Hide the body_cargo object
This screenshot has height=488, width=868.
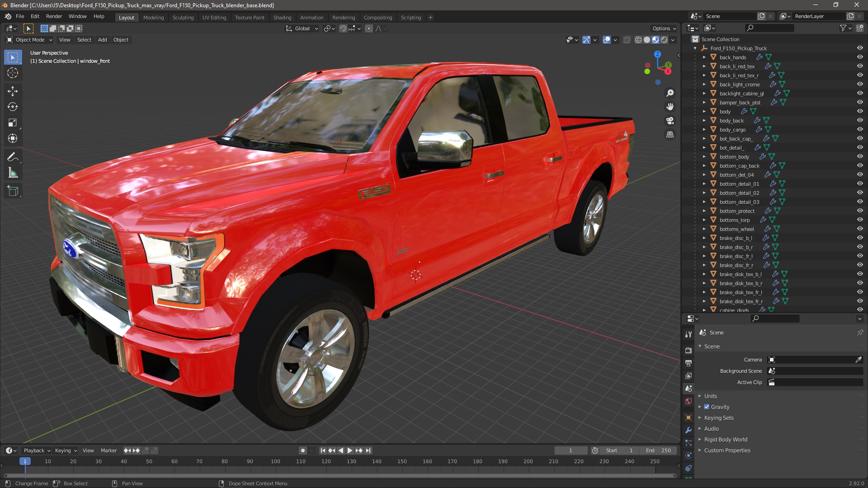[x=860, y=129]
